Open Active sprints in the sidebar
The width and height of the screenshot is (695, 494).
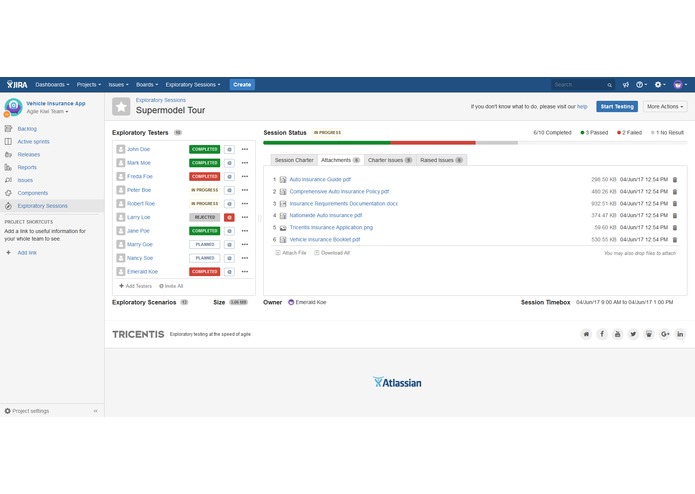coord(33,142)
